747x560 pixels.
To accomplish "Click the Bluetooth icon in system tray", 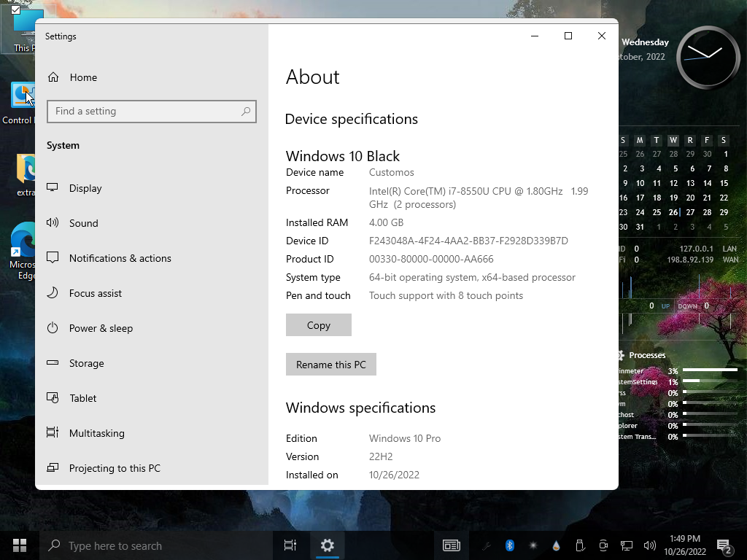I will (510, 545).
